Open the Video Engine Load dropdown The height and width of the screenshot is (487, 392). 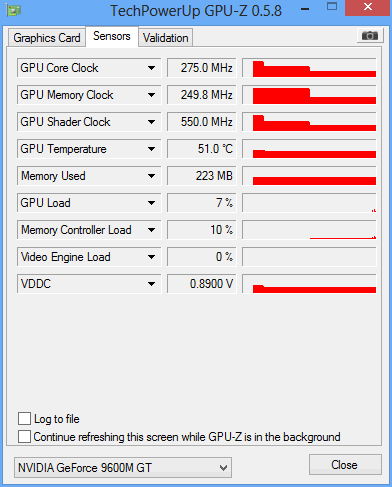pyautogui.click(x=151, y=257)
